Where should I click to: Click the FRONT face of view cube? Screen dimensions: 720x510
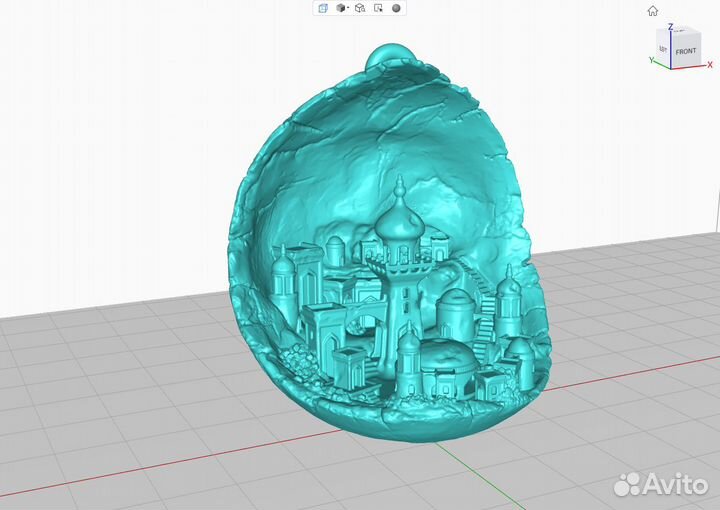pos(686,51)
